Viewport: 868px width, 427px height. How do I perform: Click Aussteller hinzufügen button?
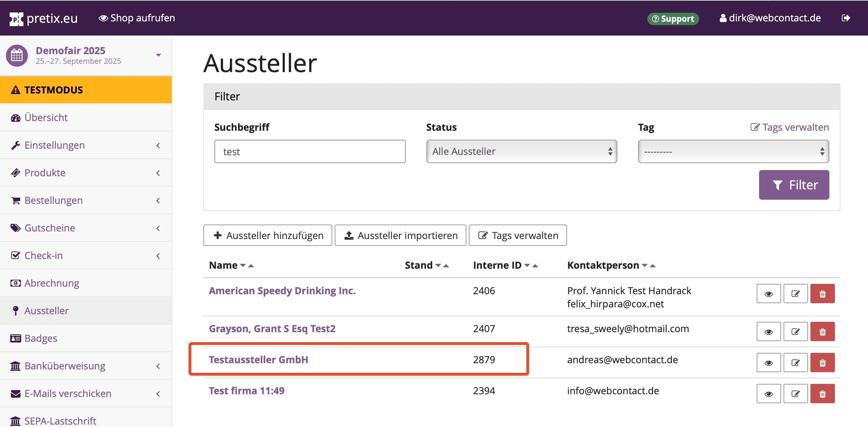(268, 235)
